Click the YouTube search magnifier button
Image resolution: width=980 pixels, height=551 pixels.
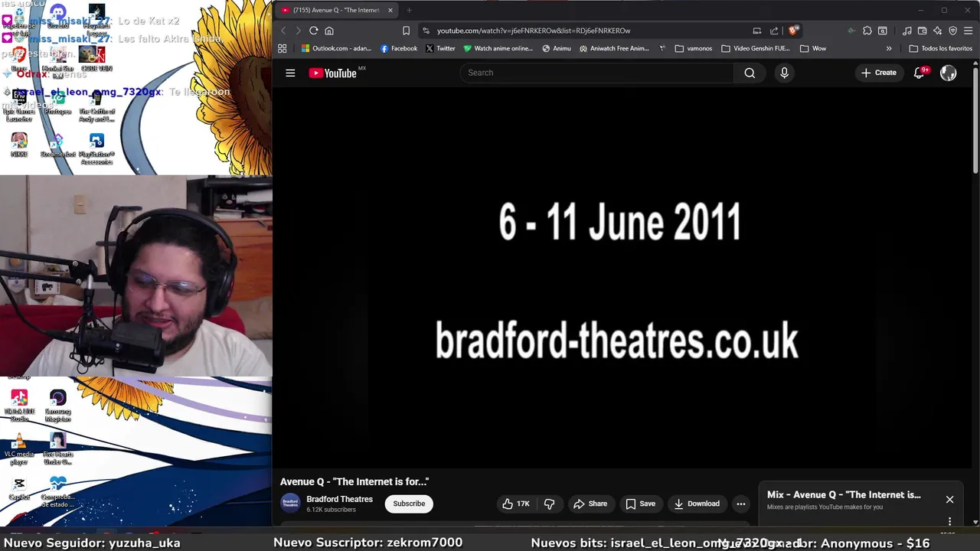point(750,73)
